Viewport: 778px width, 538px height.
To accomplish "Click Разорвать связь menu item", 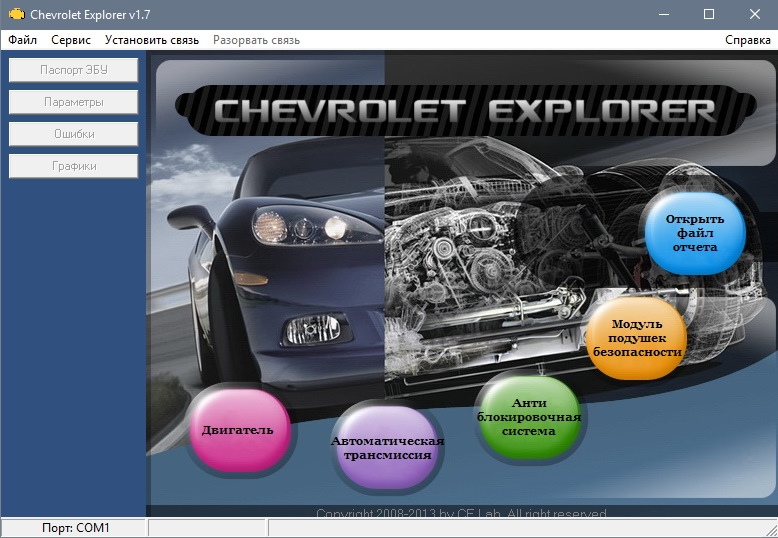I will coord(257,40).
